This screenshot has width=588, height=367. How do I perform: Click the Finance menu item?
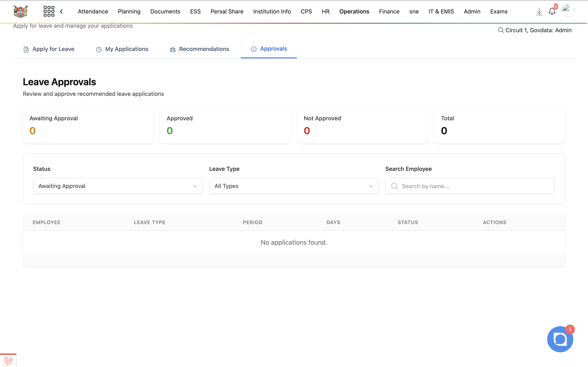(389, 11)
